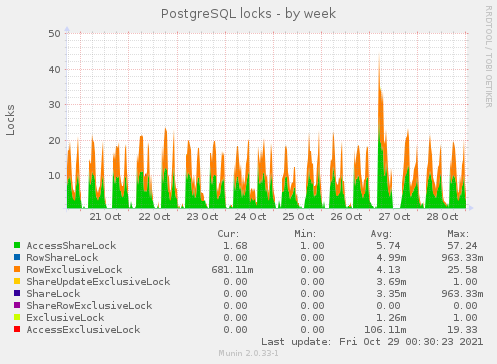Click the '25 Oct' x-axis label
Screen dimensions: 497x364
298,217
